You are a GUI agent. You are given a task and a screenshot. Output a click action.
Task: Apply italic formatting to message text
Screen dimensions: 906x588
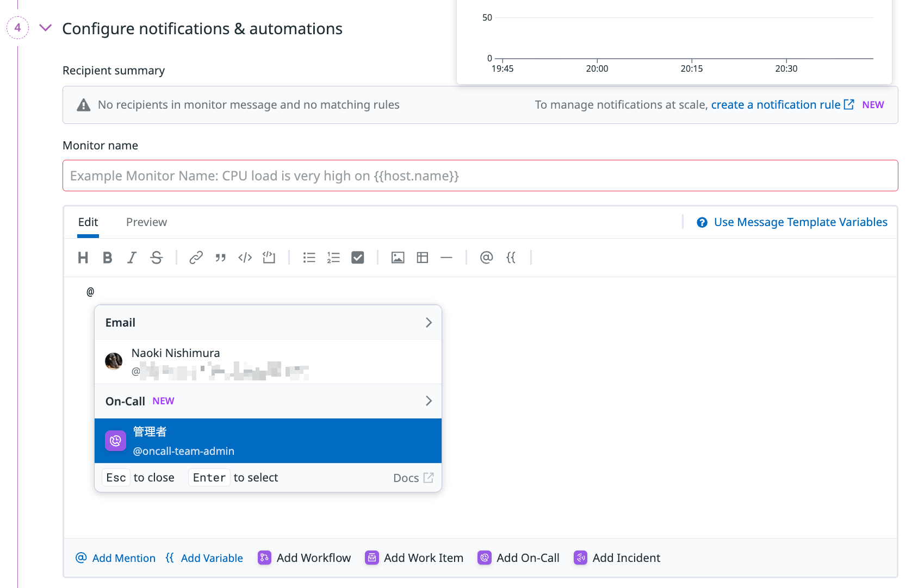(x=132, y=258)
